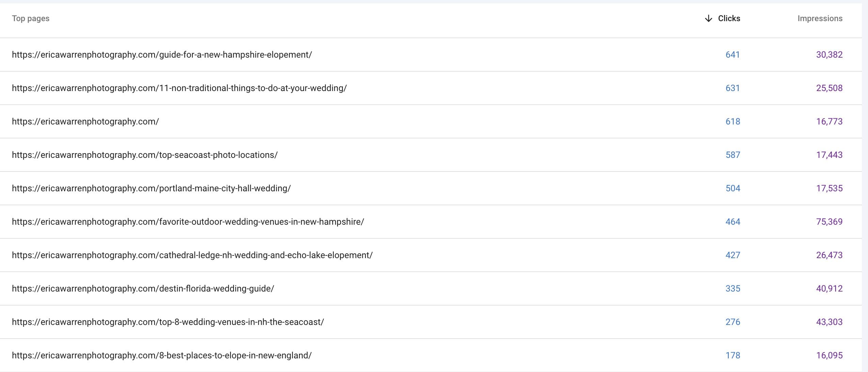868x372 pixels.
Task: Select the 8-best-places-to-elope-in-new-england row
Action: [161, 355]
